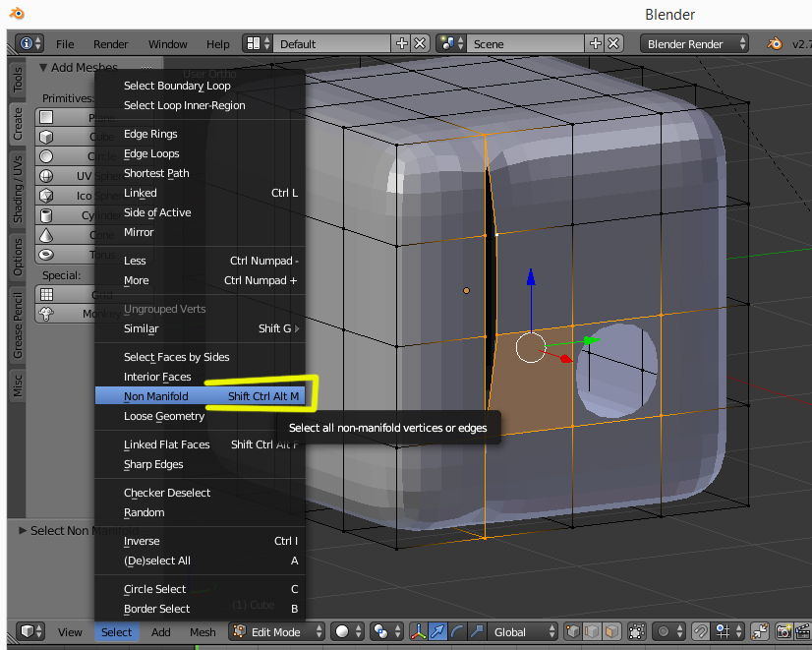Choose Sharp Edges menu entry

pyautogui.click(x=200, y=464)
